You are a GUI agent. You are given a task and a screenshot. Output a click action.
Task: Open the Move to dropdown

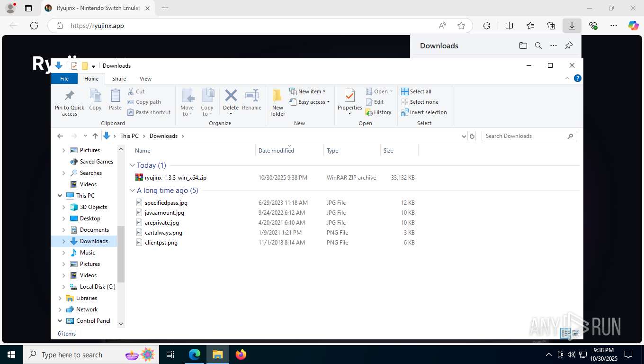[187, 111]
